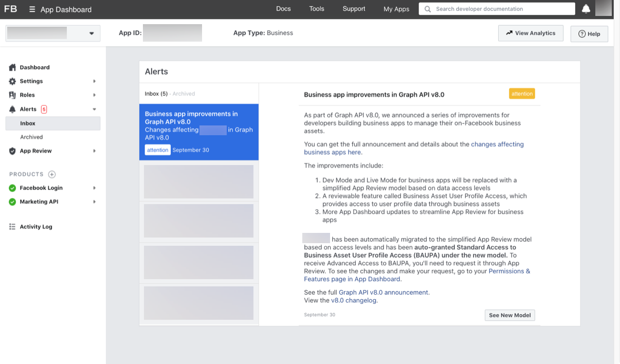Image resolution: width=620 pixels, height=364 pixels.
Task: Click the alert heading 'Business app improvements in Graph API v8.0'
Action: click(x=374, y=95)
